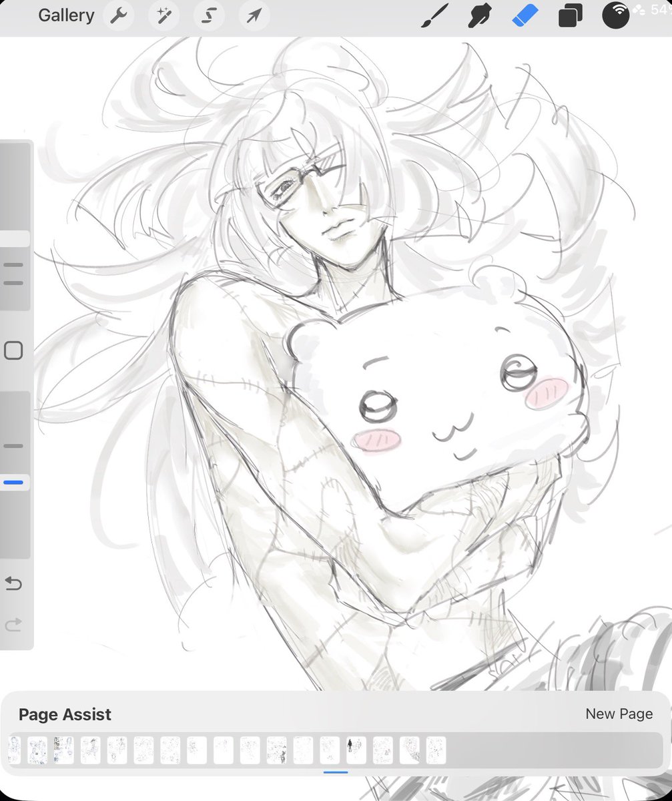
Task: Click the Page Assist title
Action: click(65, 714)
